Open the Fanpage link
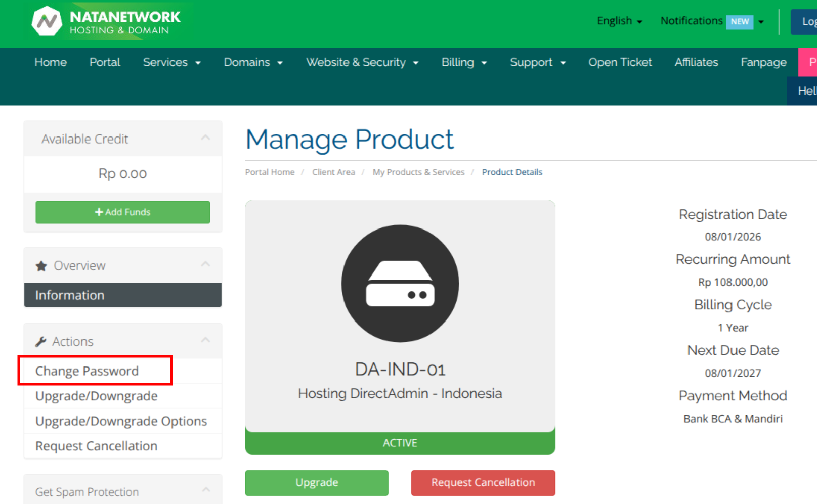The height and width of the screenshot is (504, 817). click(x=763, y=62)
